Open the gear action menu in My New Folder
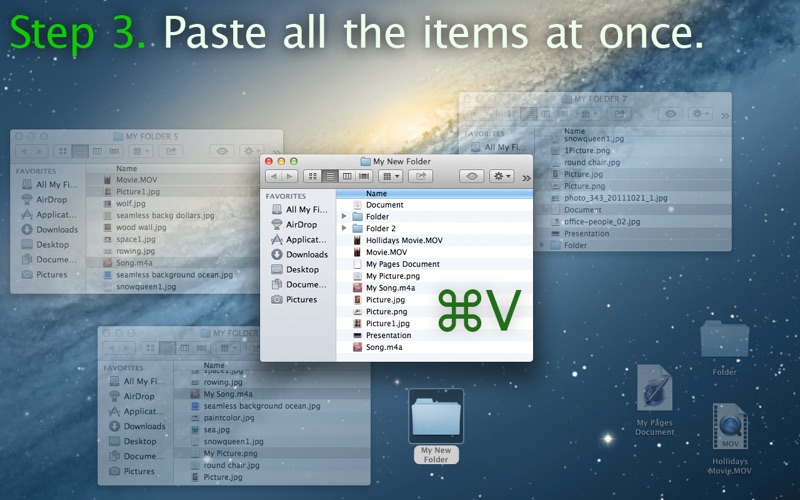 point(502,176)
